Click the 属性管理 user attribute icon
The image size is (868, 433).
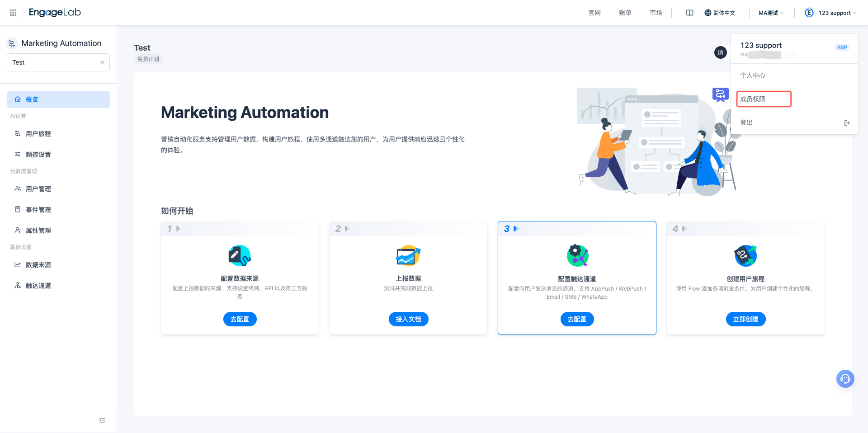18,231
